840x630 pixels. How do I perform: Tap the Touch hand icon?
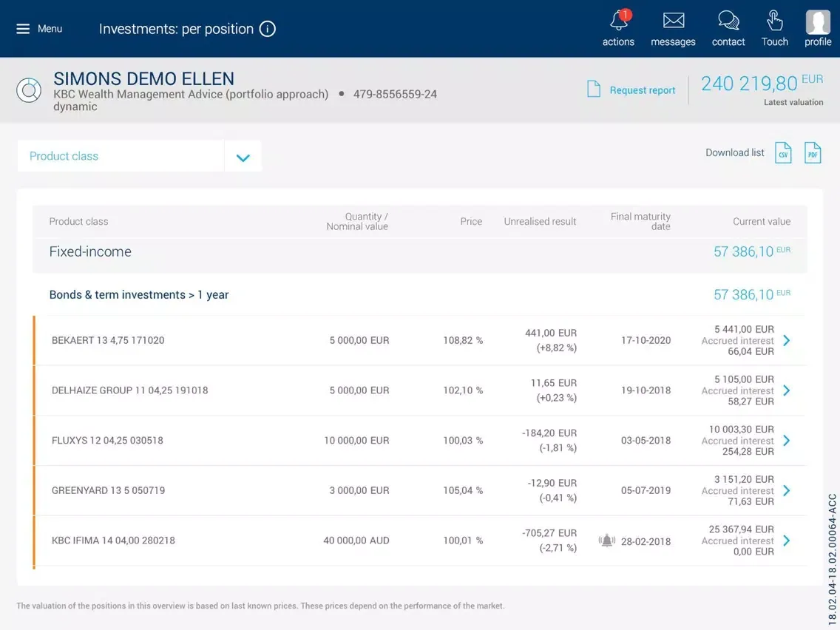click(x=775, y=21)
